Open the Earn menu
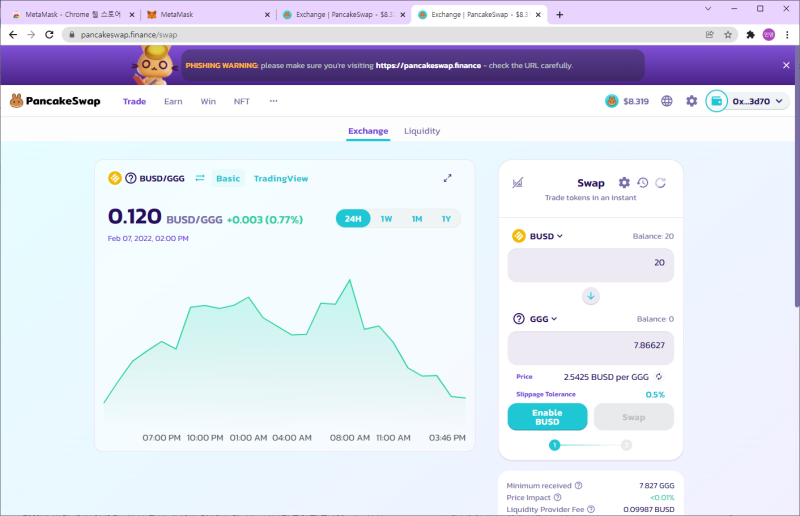 click(173, 101)
